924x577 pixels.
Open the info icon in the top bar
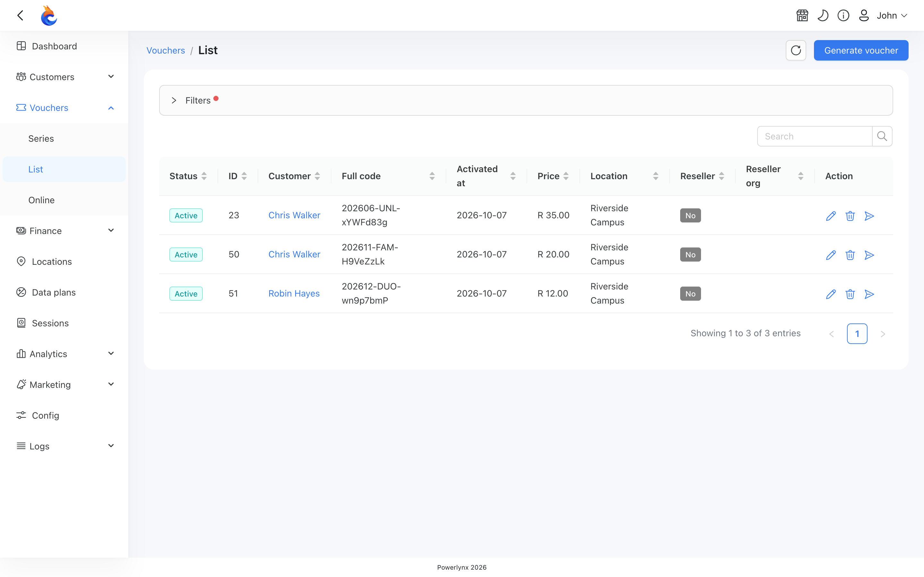[x=843, y=16]
